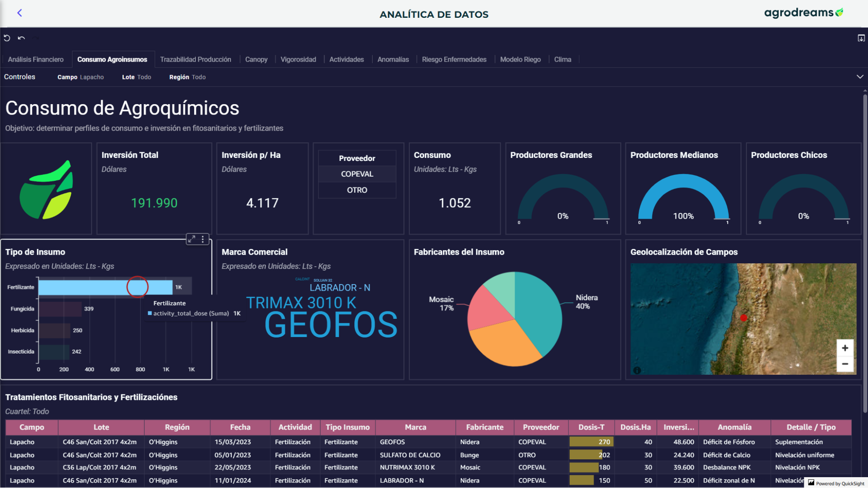Screen dimensions: 868x488
Task: Click the Fabricante column header
Action: pyautogui.click(x=485, y=427)
